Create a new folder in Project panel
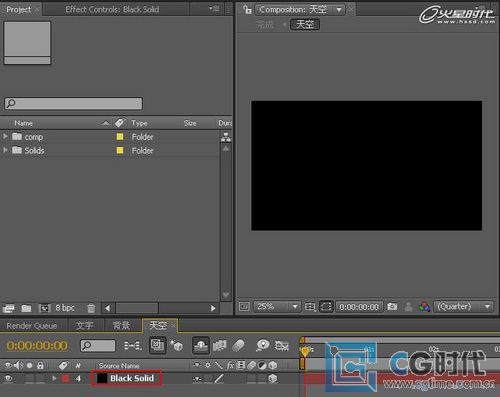 click(26, 308)
